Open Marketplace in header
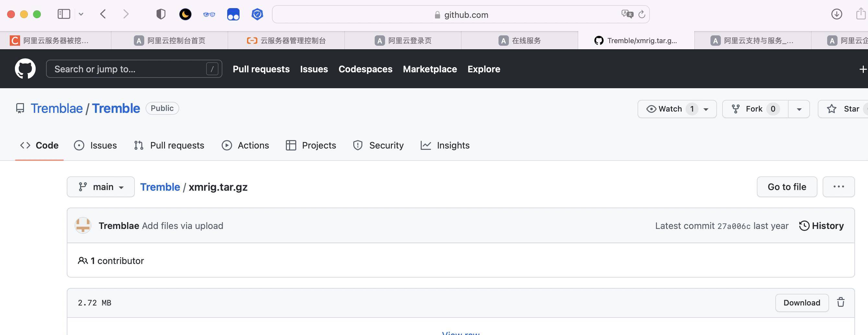The height and width of the screenshot is (335, 868). click(x=430, y=69)
